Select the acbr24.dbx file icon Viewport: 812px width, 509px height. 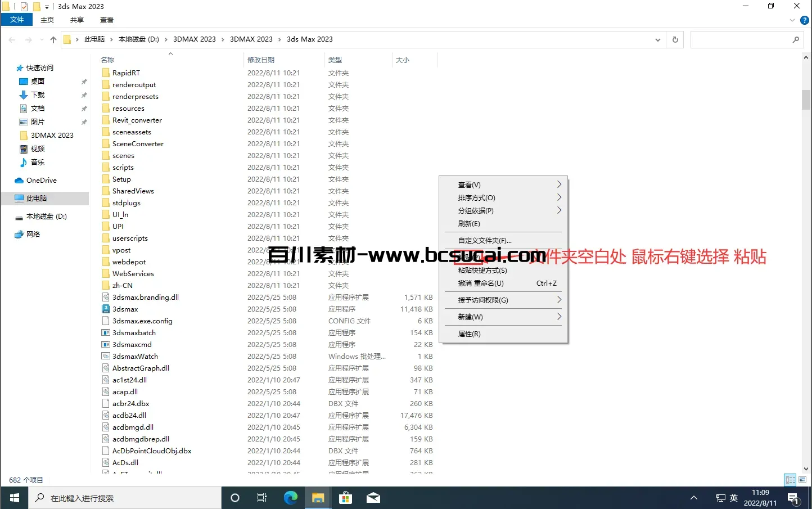pos(106,403)
